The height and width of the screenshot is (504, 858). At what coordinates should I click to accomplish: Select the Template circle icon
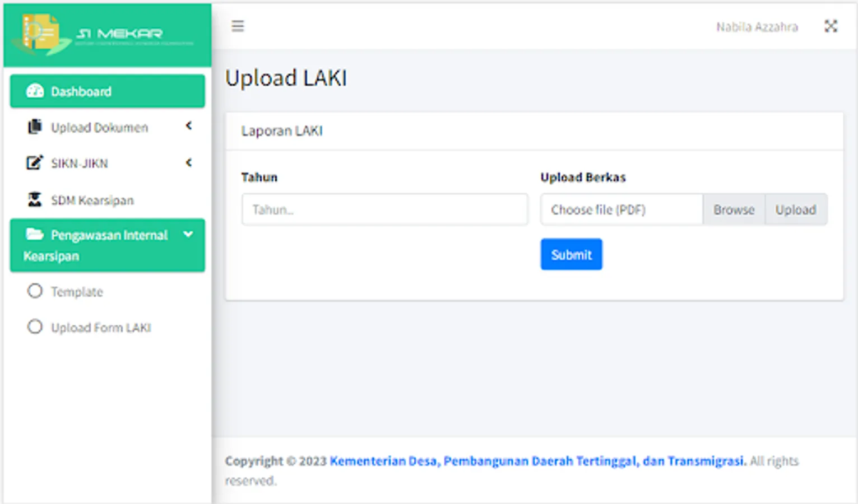tap(35, 291)
